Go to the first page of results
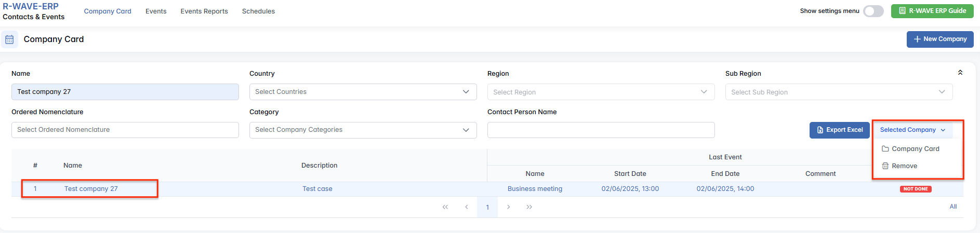This screenshot has height=233, width=980. click(x=445, y=207)
